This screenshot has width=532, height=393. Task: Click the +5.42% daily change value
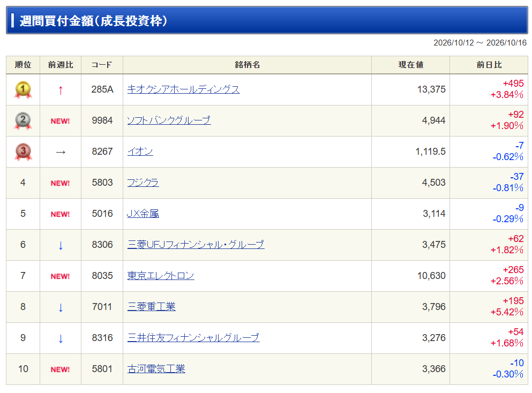507,312
